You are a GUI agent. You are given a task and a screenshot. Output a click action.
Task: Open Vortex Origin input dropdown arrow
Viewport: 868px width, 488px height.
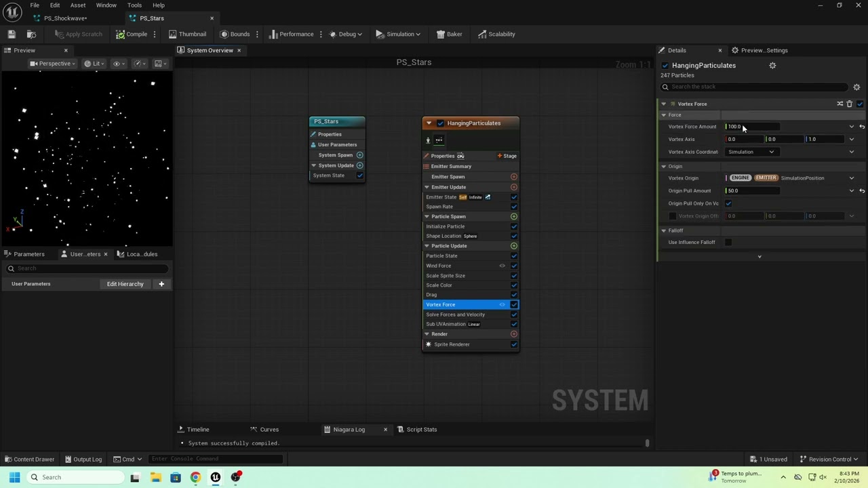point(852,178)
